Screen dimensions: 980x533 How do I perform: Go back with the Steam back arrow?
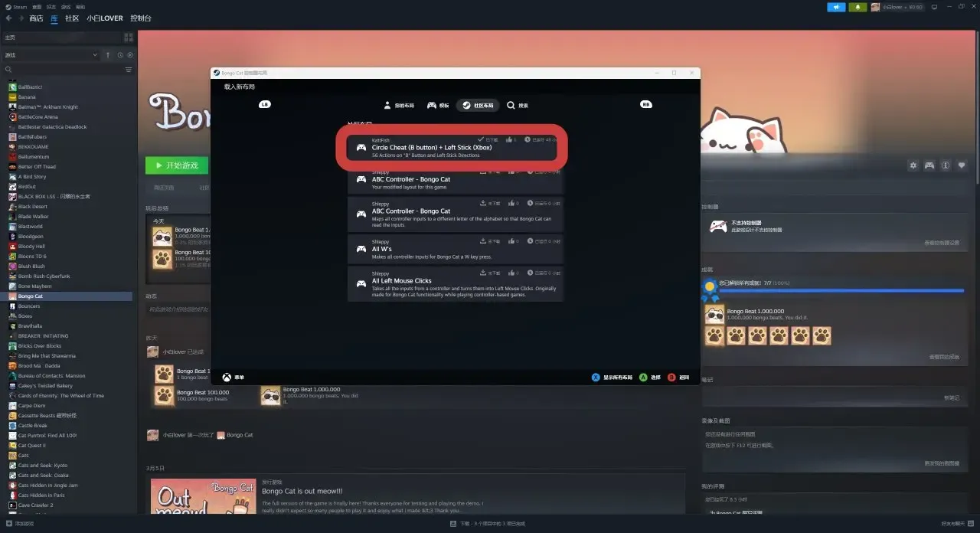pyautogui.click(x=8, y=18)
